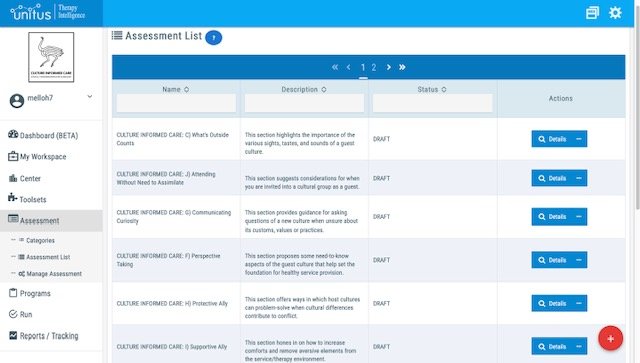Open the windows icon in top bar
This screenshot has width=640, height=363.
[592, 13]
